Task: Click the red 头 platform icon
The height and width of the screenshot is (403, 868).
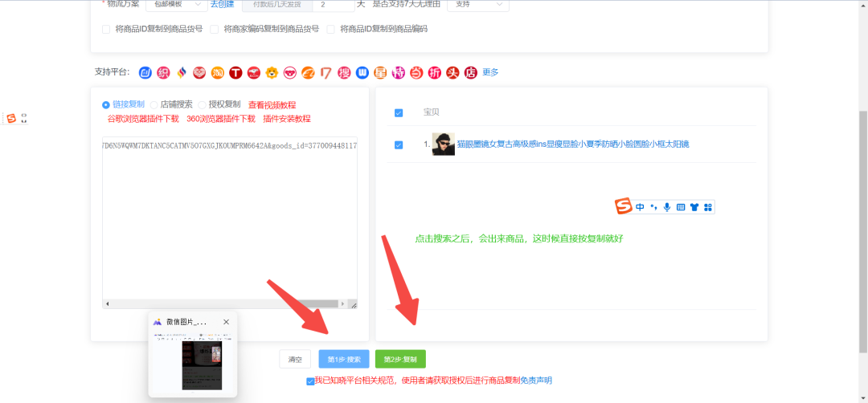Action: pyautogui.click(x=452, y=72)
